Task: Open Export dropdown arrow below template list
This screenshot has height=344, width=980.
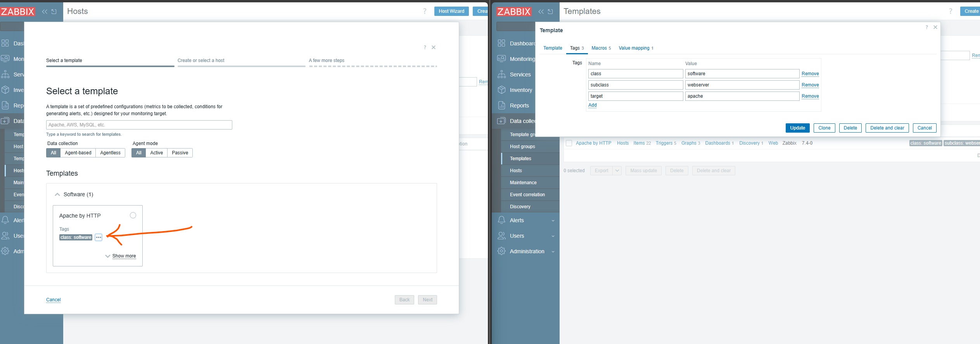Action: coord(617,171)
